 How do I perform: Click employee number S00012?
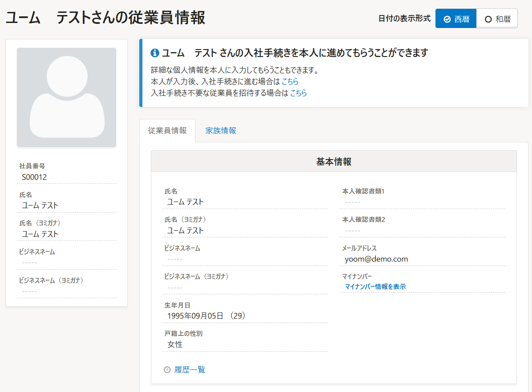tap(34, 177)
